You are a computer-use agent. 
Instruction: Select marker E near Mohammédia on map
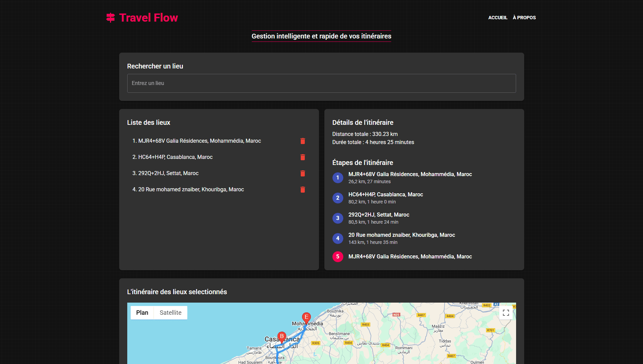306,317
